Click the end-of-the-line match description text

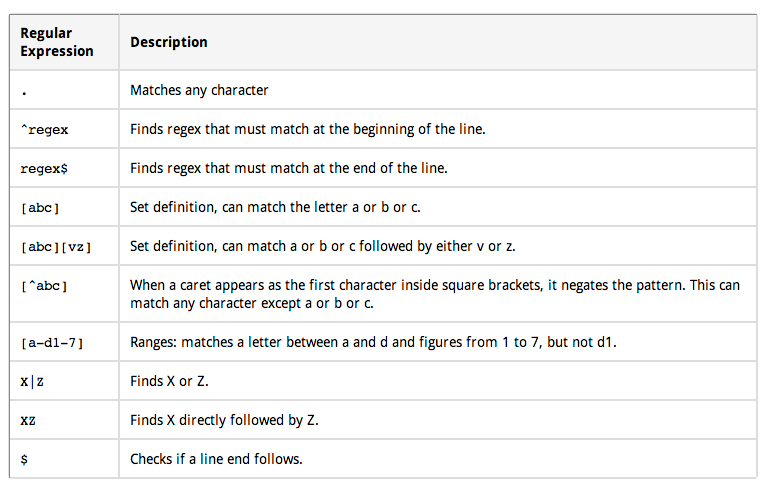coord(288,168)
